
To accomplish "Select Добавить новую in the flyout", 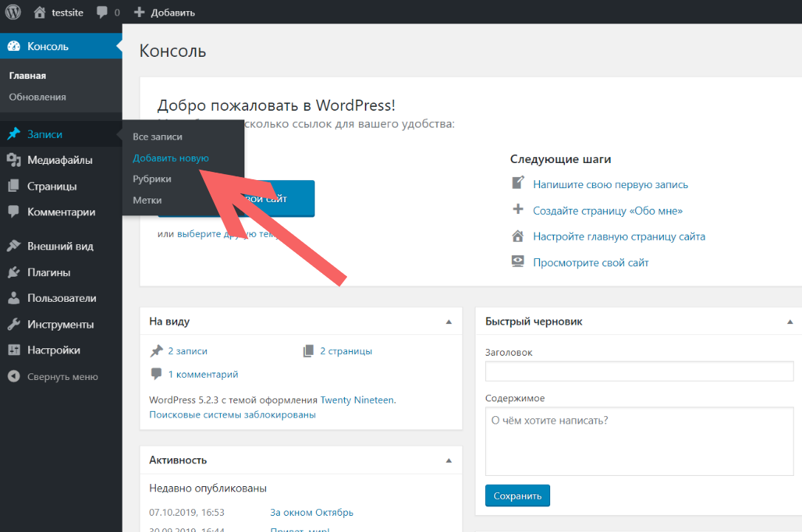I will pyautogui.click(x=171, y=159).
